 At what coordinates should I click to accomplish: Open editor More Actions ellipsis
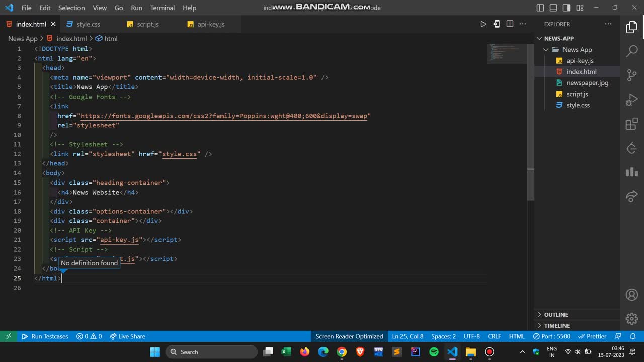[x=523, y=24]
